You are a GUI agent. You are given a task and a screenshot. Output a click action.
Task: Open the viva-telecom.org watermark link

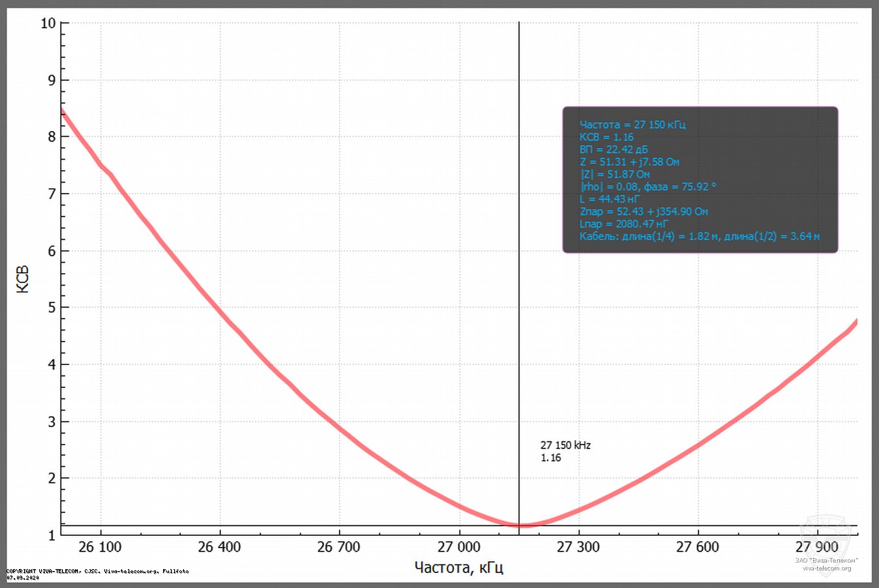coord(827,568)
